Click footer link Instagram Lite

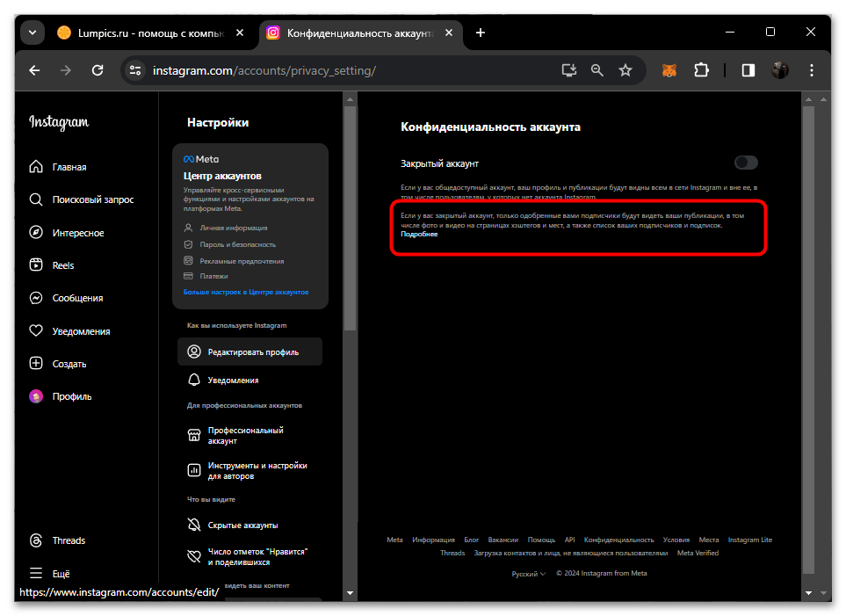coord(750,540)
